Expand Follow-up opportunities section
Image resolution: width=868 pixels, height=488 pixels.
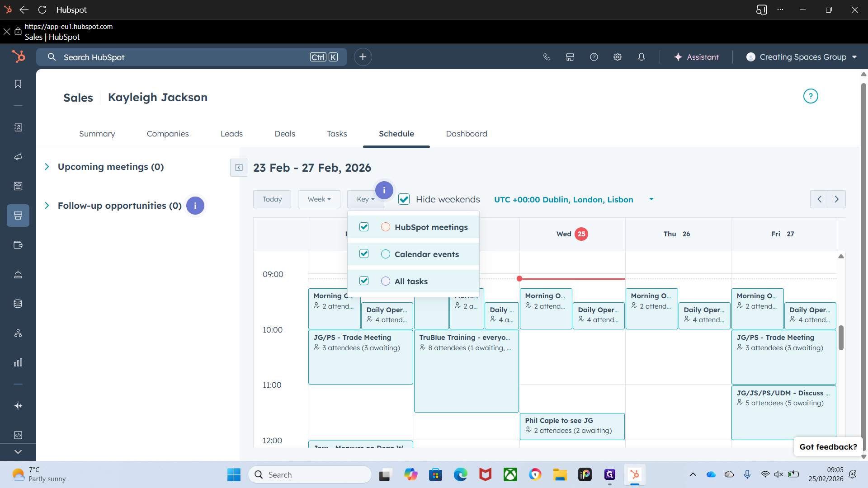[47, 206]
